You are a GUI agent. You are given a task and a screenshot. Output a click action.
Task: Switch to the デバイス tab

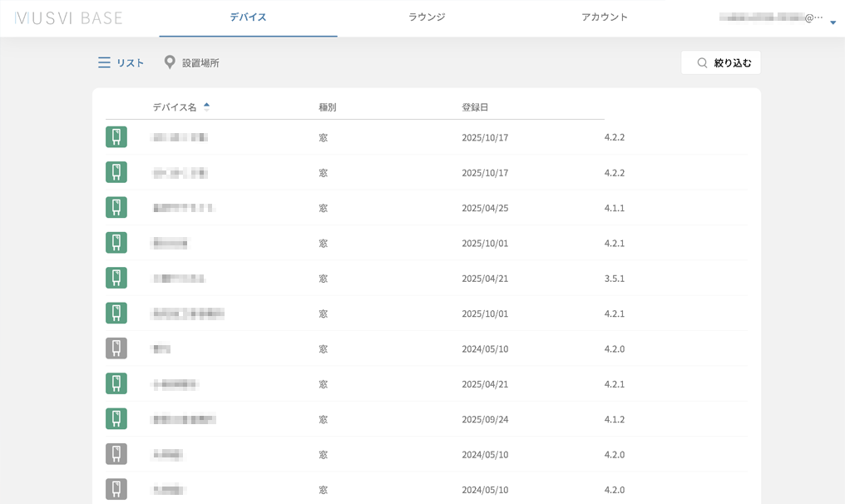tap(248, 17)
